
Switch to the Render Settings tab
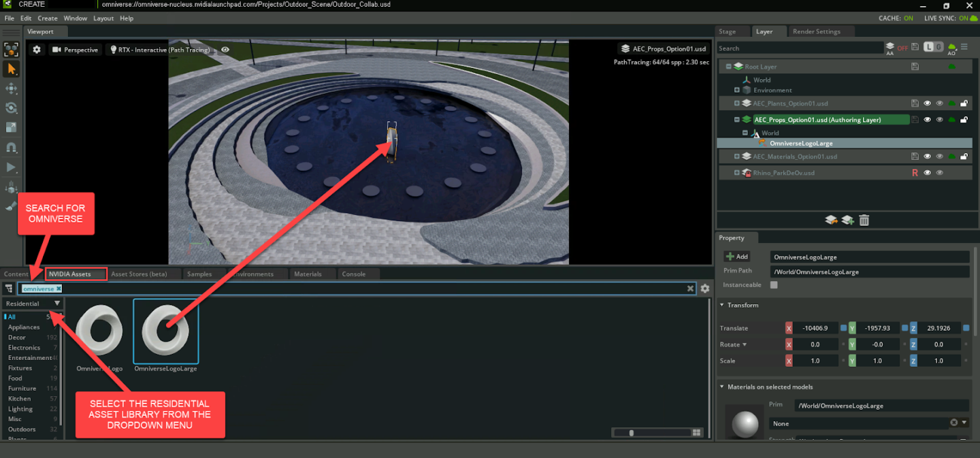(x=816, y=31)
